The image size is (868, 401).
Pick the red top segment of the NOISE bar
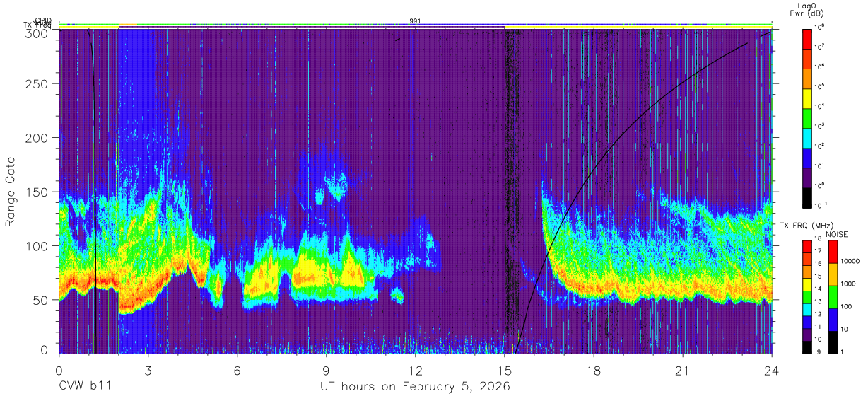pos(832,252)
